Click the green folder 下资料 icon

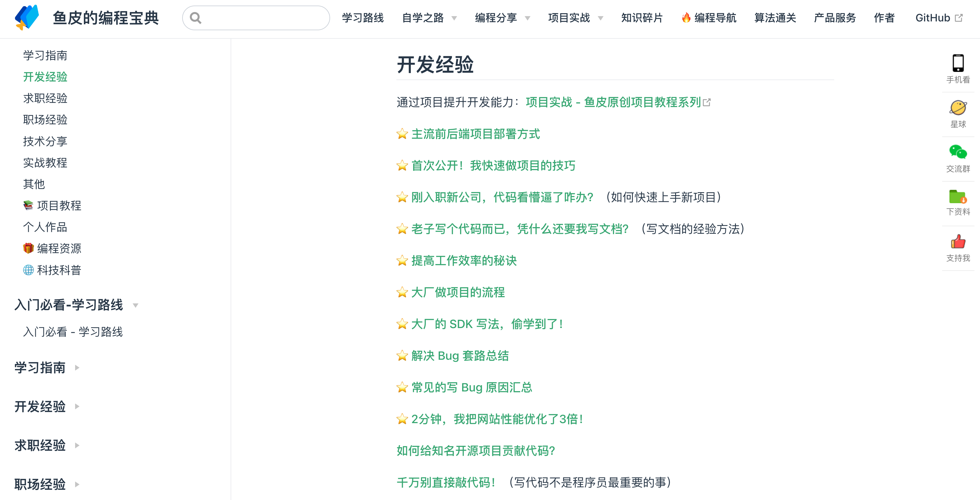point(958,197)
